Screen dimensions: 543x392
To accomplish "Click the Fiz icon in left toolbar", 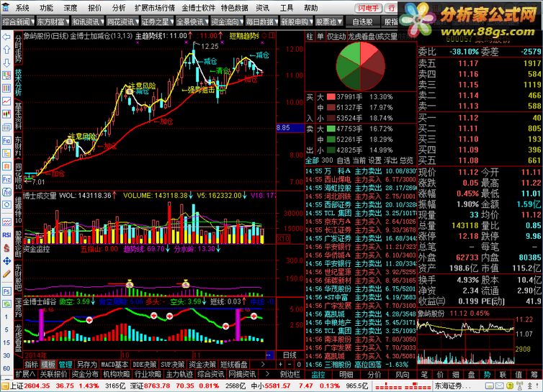I will click(6, 179).
